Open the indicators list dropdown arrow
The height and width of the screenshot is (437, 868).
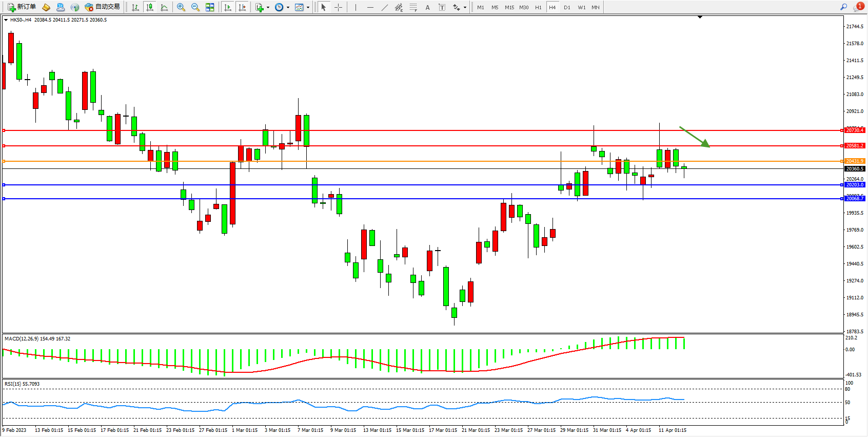click(x=268, y=7)
